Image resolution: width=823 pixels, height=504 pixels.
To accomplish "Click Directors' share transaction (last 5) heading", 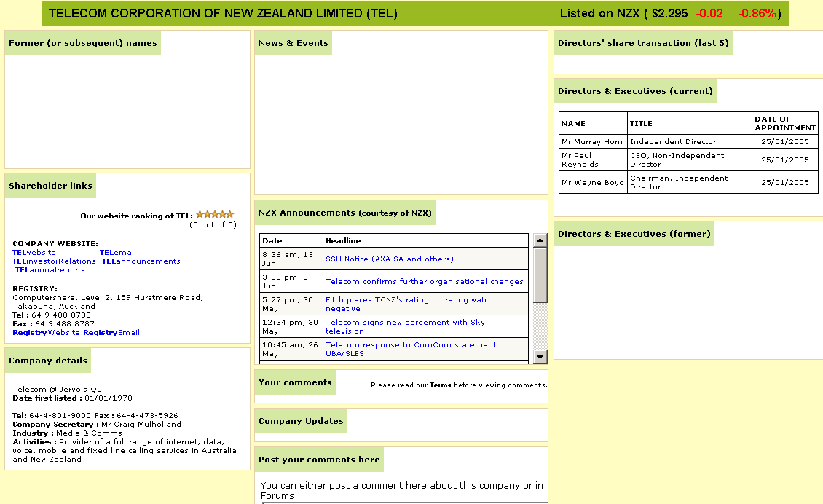I will pos(643,43).
